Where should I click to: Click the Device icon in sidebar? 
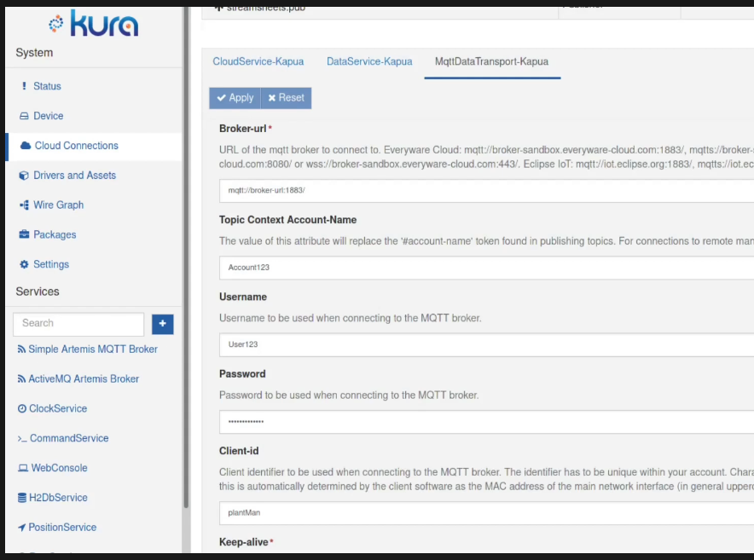[x=24, y=116]
